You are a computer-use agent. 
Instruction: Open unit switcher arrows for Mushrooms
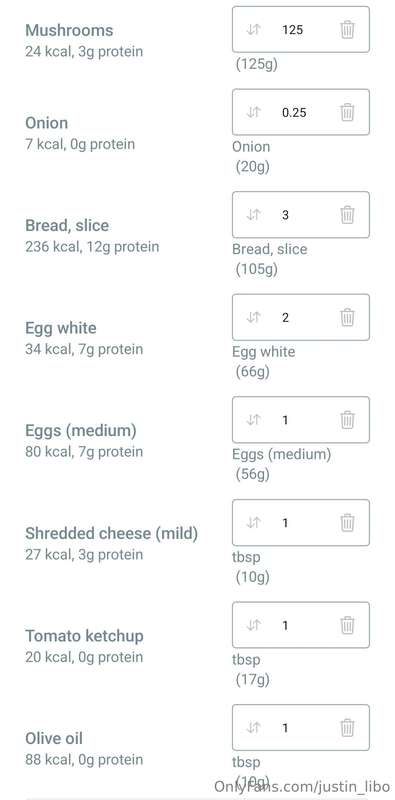(254, 30)
